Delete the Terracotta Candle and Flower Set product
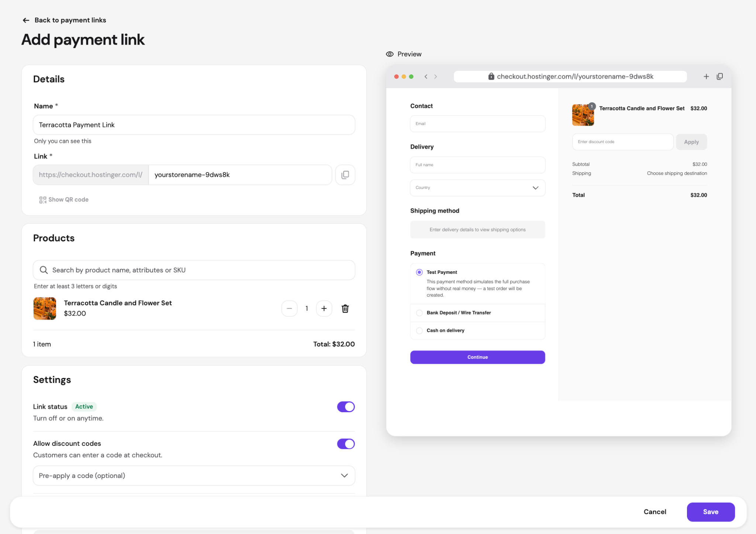This screenshot has height=534, width=756. 345,309
